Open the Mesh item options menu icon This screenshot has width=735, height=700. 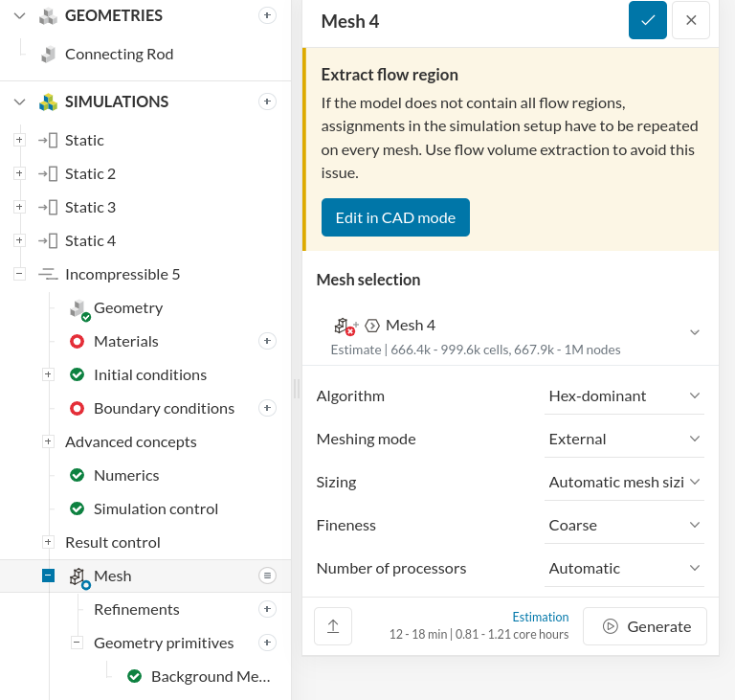268,576
